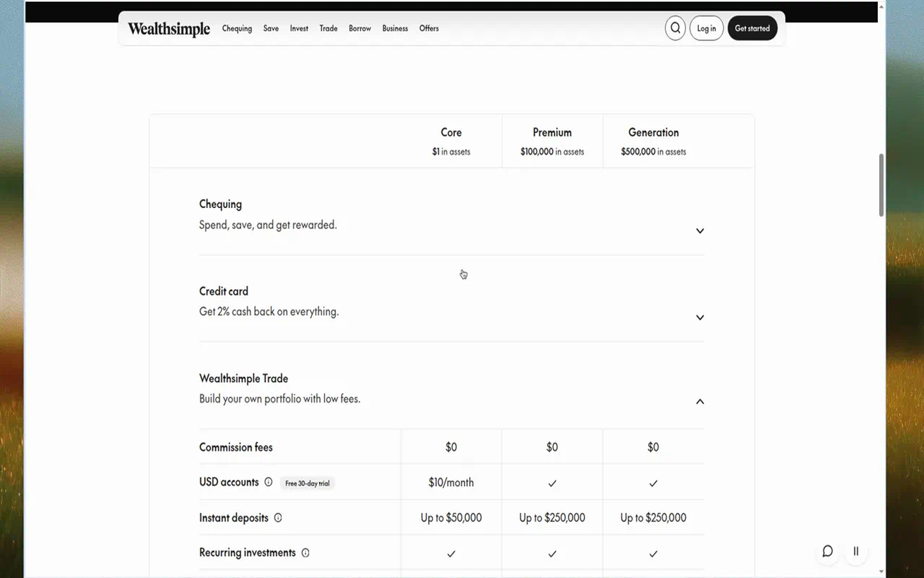Expand the Credit card section chevron
The image size is (924, 578).
pyautogui.click(x=700, y=317)
